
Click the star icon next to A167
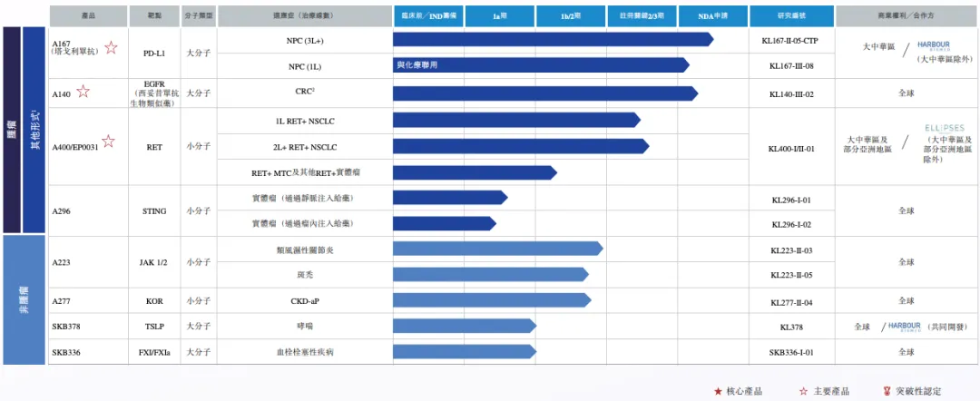pyautogui.click(x=111, y=48)
